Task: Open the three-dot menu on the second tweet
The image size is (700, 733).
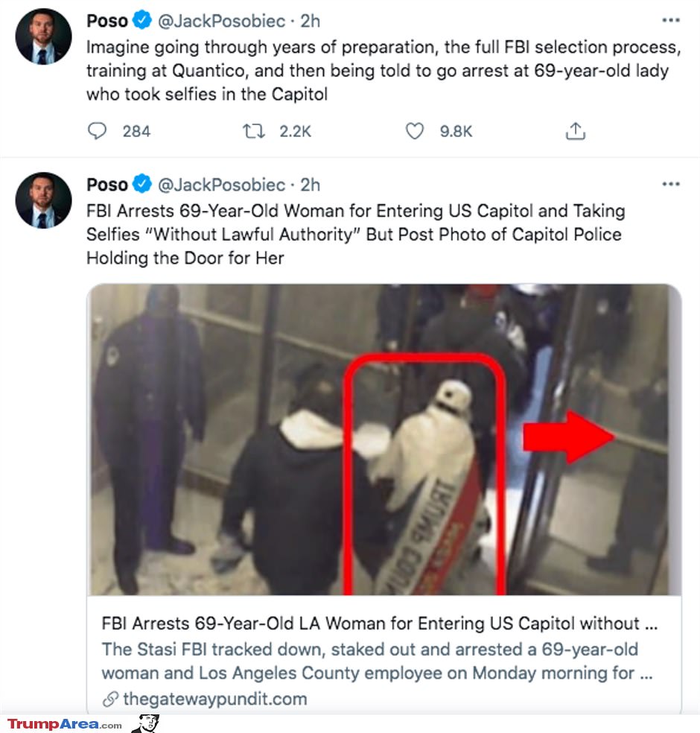Action: (670, 183)
